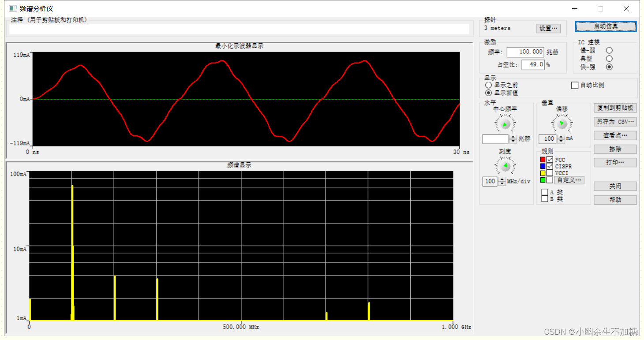Increase center frequency with up spinner arrow
Viewport: 644px width, 340px height.
(x=513, y=137)
